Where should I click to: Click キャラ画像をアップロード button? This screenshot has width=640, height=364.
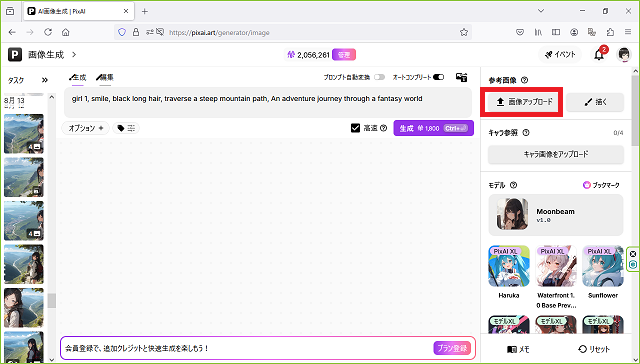tap(556, 154)
